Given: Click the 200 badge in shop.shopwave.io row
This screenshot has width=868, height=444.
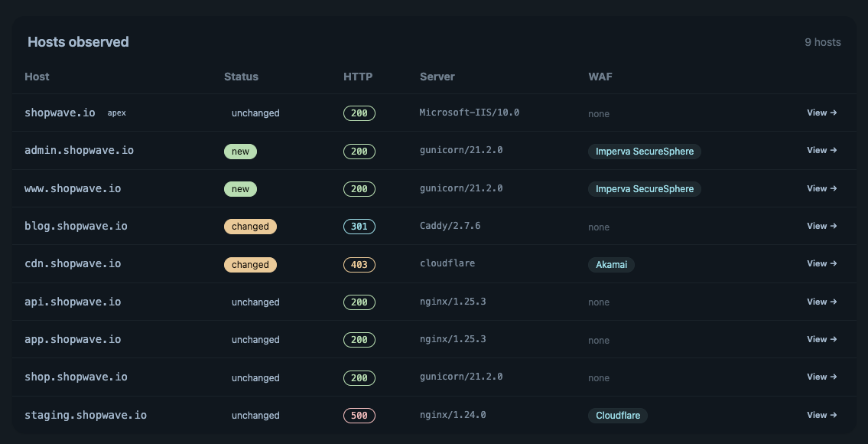Looking at the screenshot, I should [x=359, y=378].
